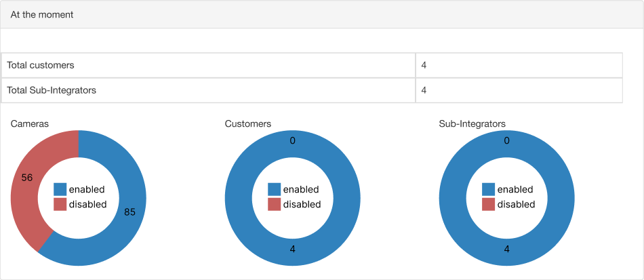Click the 'Cameras' chart title
The image size is (644, 280).
pos(30,123)
